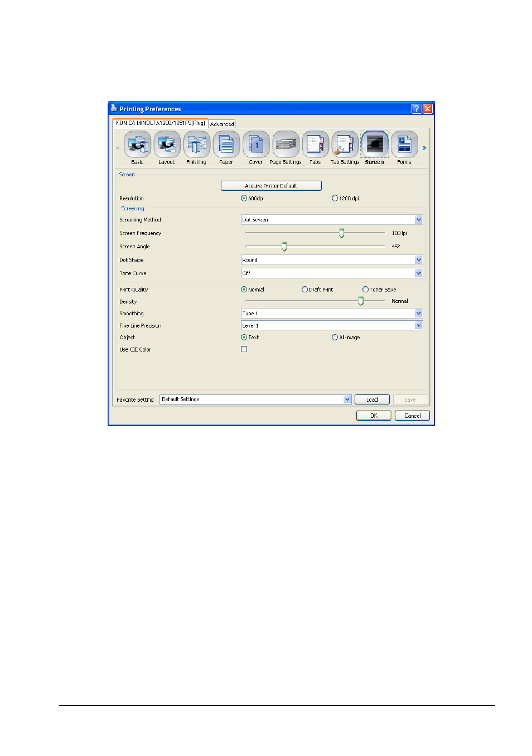Enable Use CIE Color checkbox

pos(244,349)
